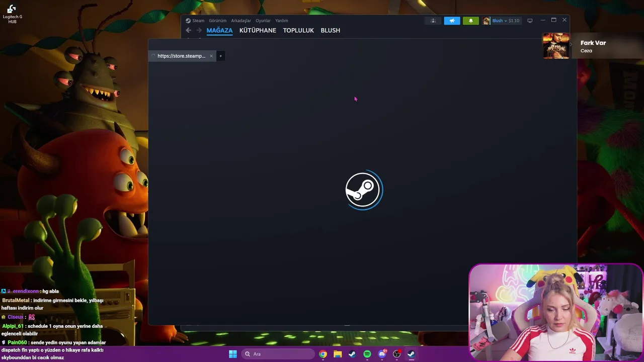The image size is (644, 362).
Task: Click the Ara taskbar search box
Action: tap(278, 354)
